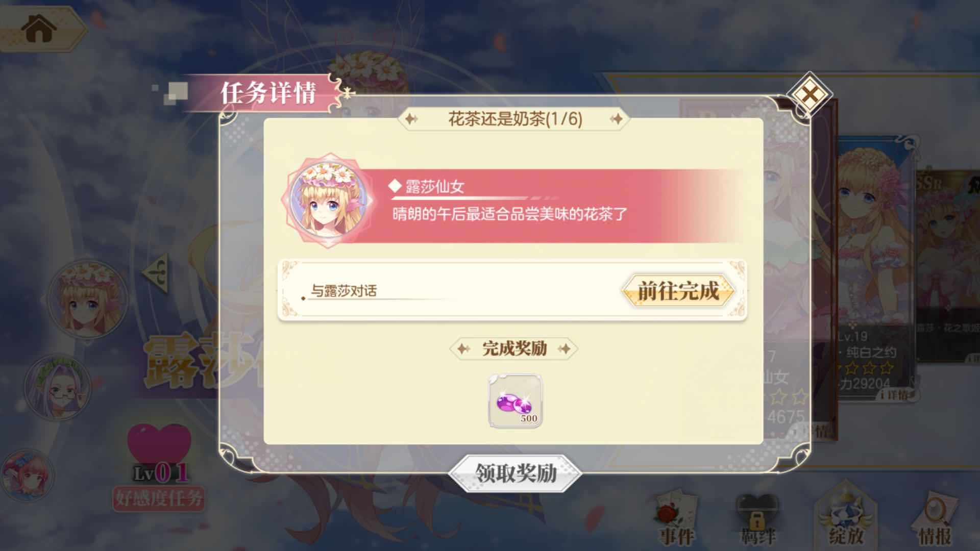
Task: Open the SSR card on far right
Action: 948,265
